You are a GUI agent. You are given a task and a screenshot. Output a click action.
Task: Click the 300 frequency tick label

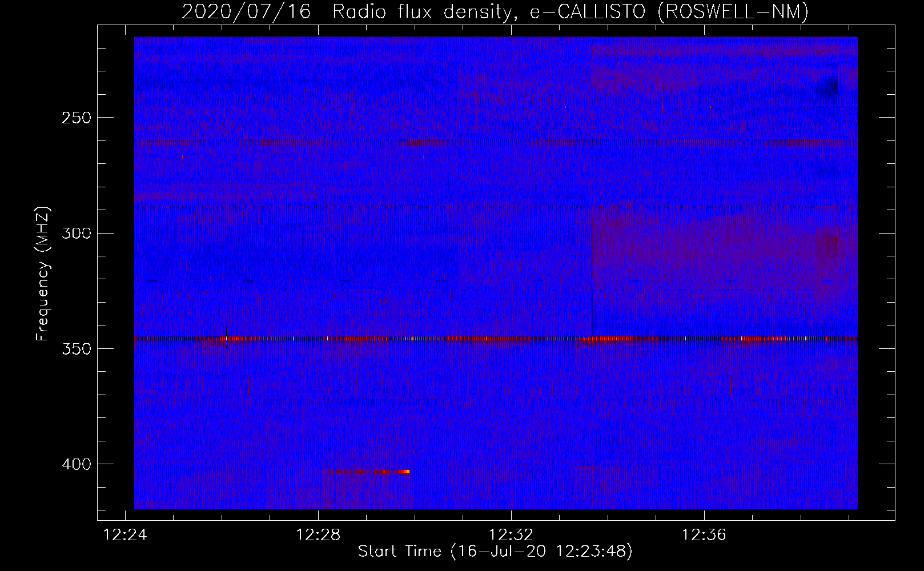coord(77,233)
